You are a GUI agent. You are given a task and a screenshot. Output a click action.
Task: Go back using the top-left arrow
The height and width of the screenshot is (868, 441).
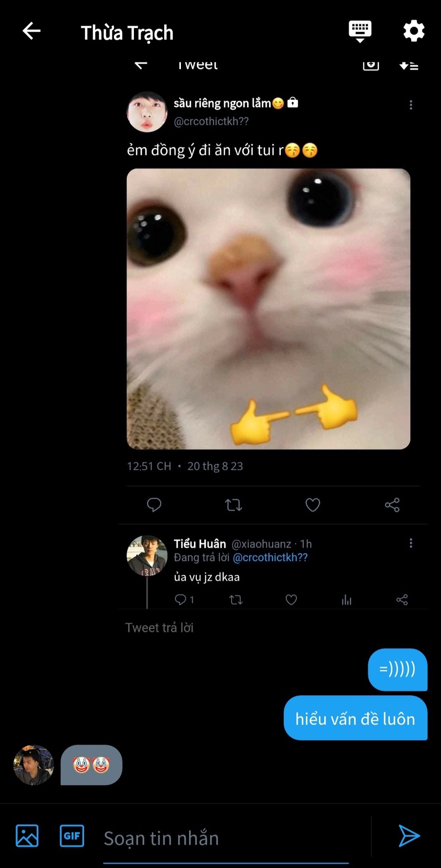click(x=32, y=31)
